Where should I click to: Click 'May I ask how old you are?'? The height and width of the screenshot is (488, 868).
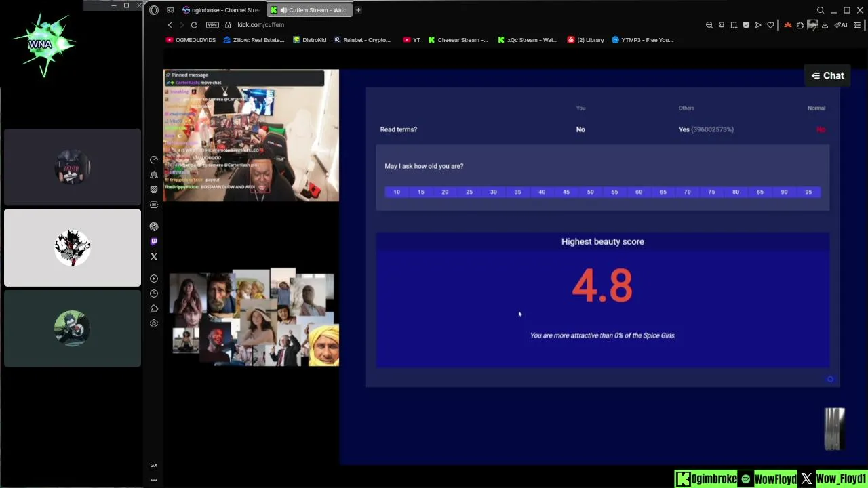coord(424,166)
